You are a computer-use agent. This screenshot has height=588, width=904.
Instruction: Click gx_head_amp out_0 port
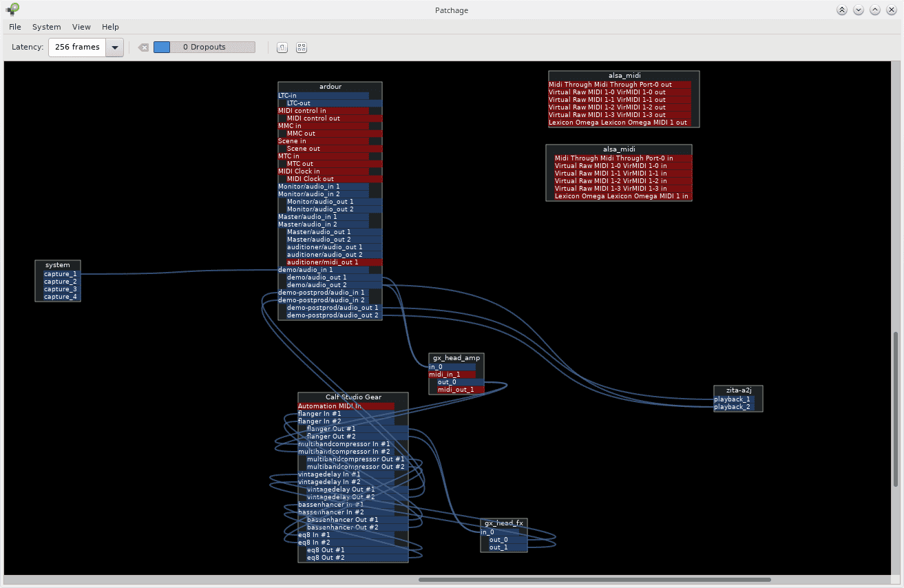[x=461, y=382]
